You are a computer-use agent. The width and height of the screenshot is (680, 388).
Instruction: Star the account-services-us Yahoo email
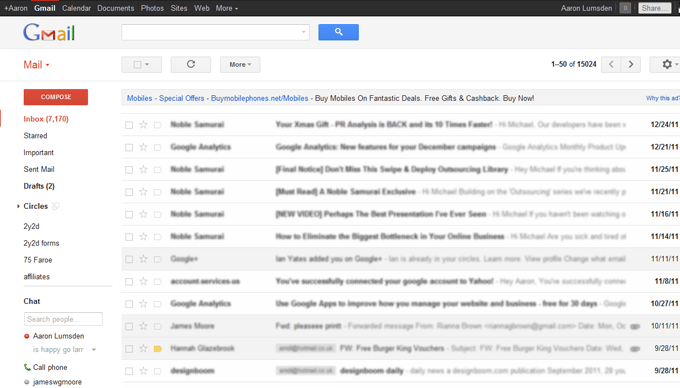pyautogui.click(x=143, y=281)
